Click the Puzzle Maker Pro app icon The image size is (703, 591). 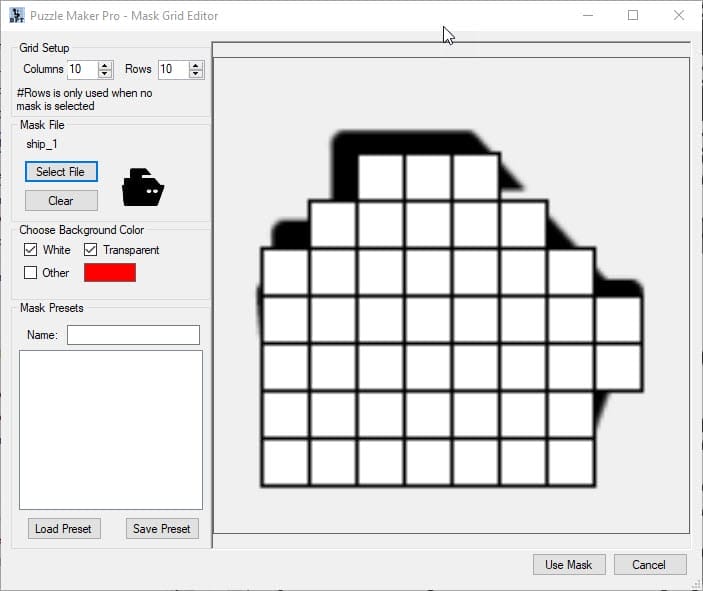pyautogui.click(x=16, y=16)
